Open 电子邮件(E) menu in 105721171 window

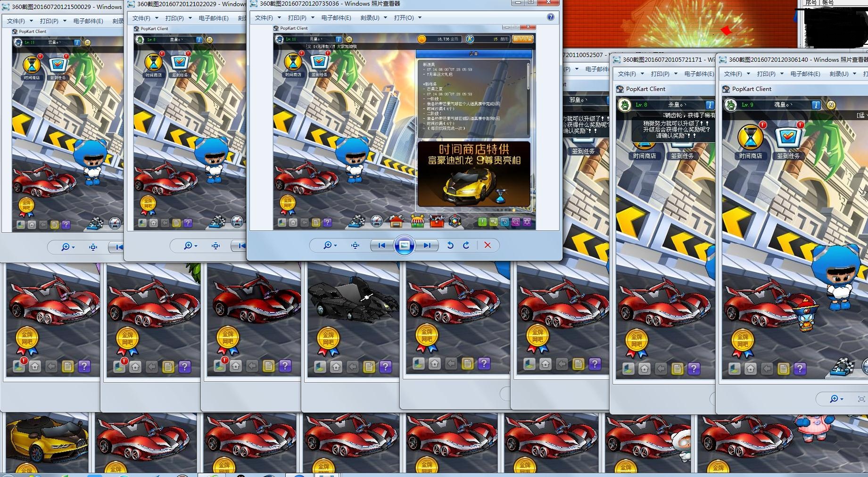[x=699, y=74]
